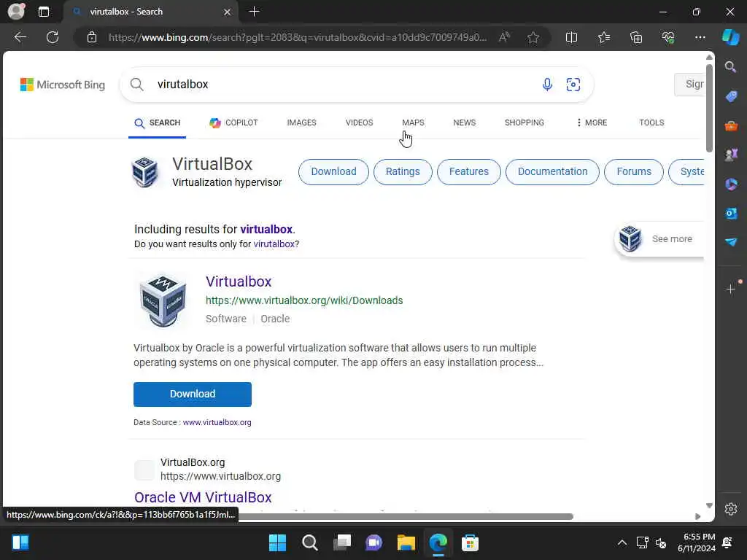This screenshot has width=747, height=560.
Task: Switch to the VIDEOS tab
Action: (x=359, y=122)
